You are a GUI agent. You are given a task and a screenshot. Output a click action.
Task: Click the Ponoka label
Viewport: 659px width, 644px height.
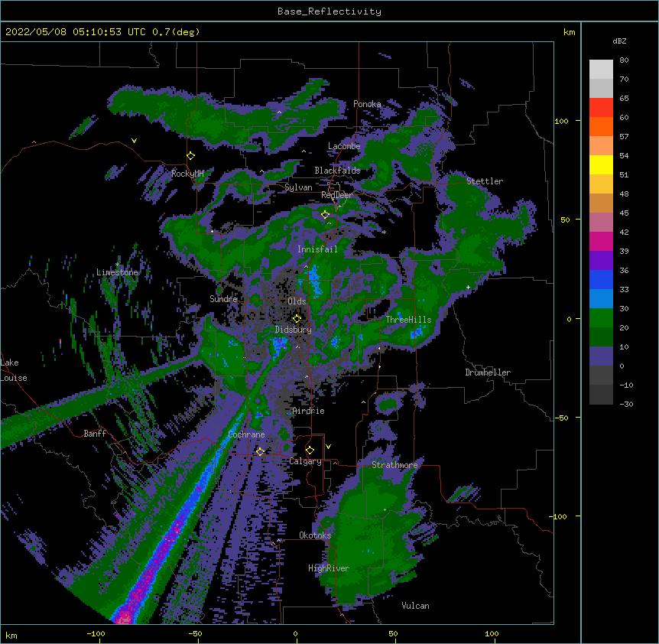click(367, 104)
